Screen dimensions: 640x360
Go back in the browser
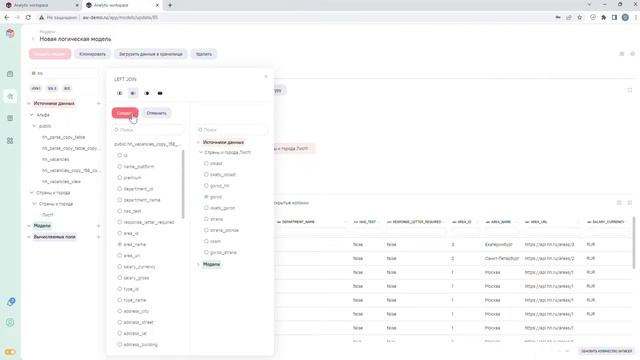[x=7, y=18]
